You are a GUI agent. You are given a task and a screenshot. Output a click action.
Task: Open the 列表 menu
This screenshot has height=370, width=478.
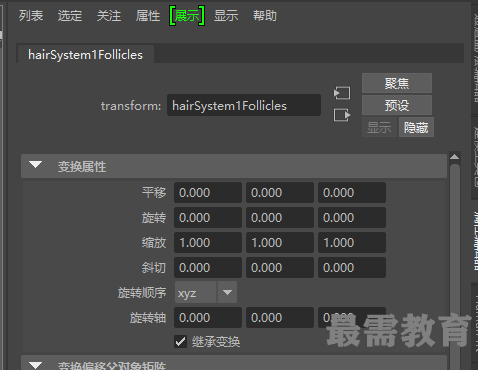pyautogui.click(x=31, y=16)
